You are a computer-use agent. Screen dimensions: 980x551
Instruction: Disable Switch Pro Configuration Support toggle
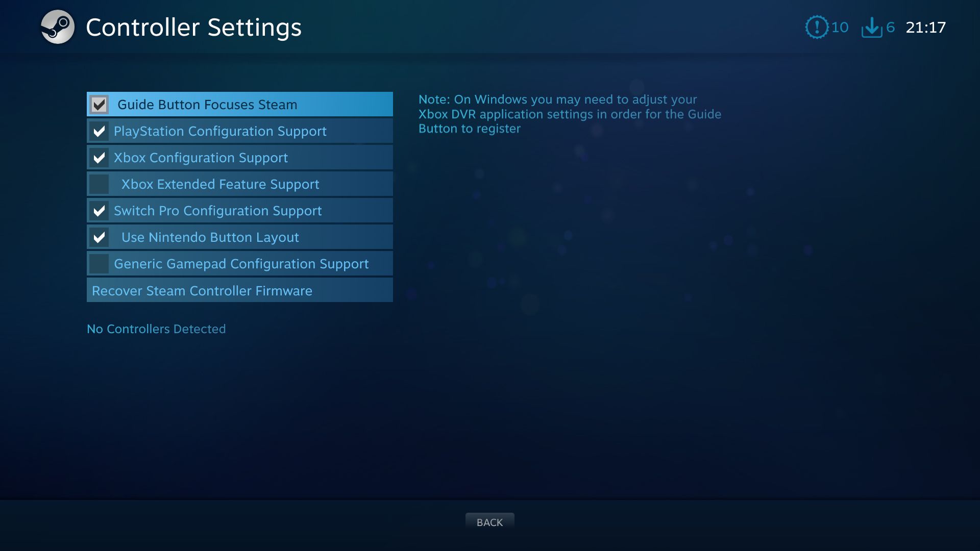coord(100,211)
